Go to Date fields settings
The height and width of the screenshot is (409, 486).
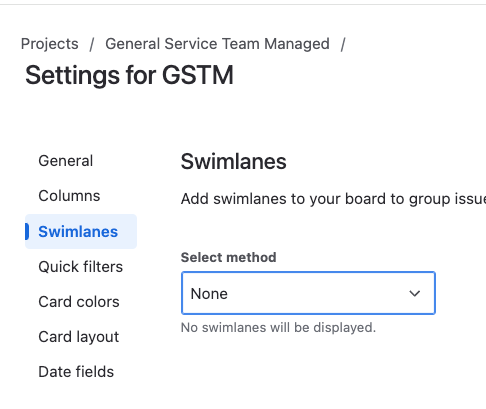[76, 372]
